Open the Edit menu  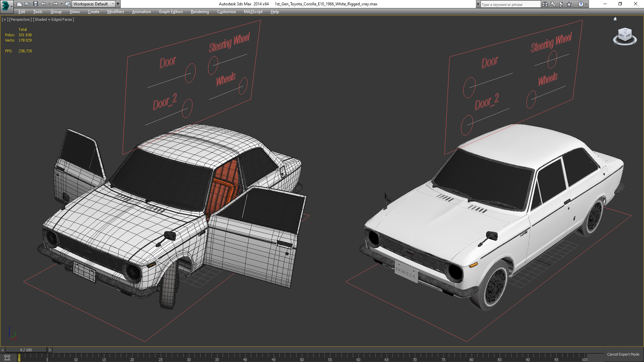(22, 12)
